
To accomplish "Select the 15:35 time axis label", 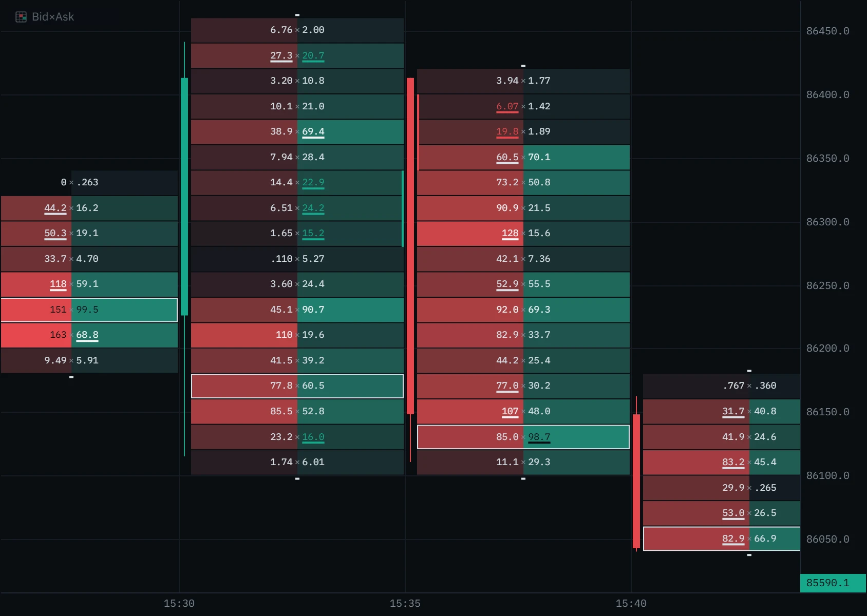I will point(405,603).
